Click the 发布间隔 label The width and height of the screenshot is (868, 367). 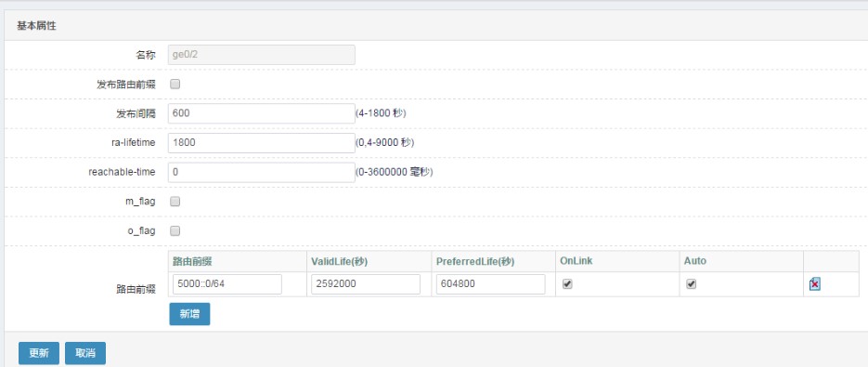point(136,113)
